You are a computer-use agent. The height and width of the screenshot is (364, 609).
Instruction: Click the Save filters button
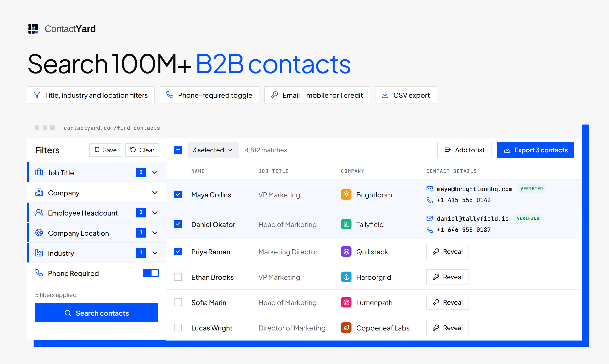click(x=105, y=150)
